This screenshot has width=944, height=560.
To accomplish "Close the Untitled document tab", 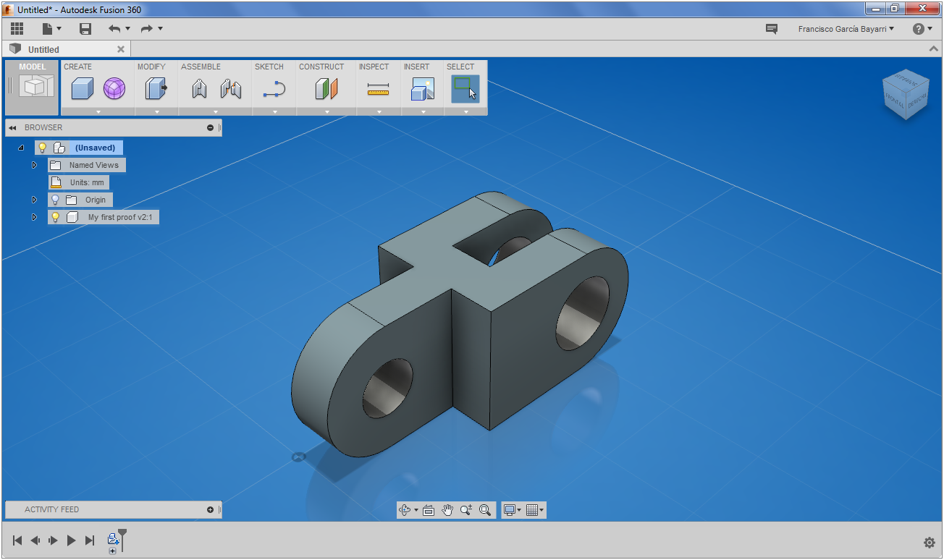I will (121, 49).
